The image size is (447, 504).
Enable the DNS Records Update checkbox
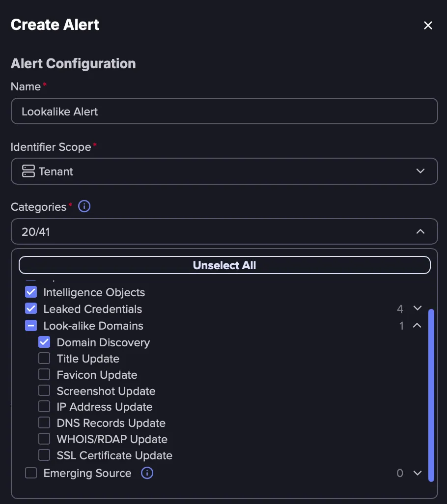pyautogui.click(x=44, y=422)
